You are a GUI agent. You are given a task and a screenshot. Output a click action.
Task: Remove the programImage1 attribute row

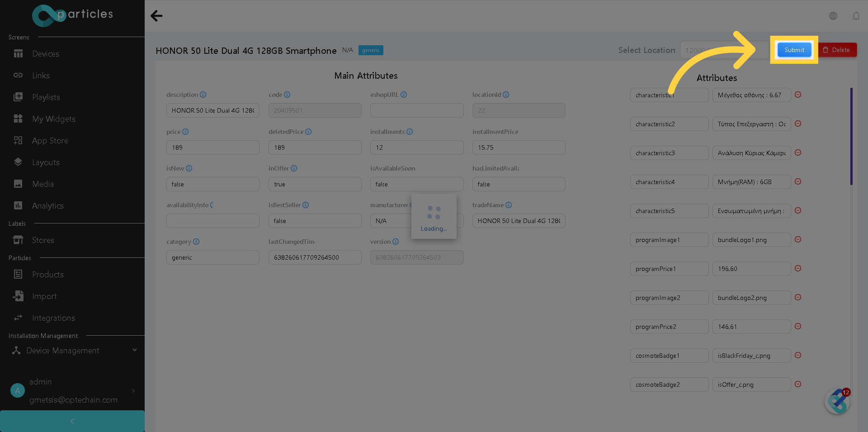click(x=798, y=239)
